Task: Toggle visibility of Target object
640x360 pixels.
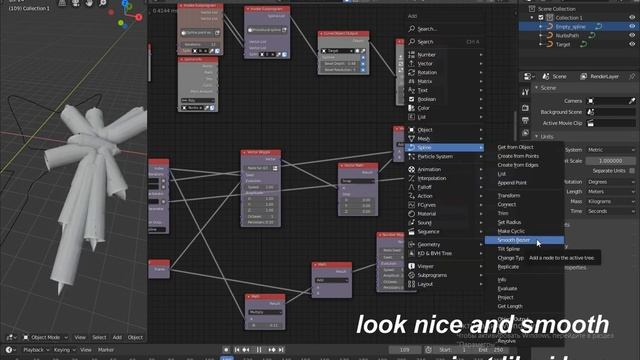Action: 632,44
